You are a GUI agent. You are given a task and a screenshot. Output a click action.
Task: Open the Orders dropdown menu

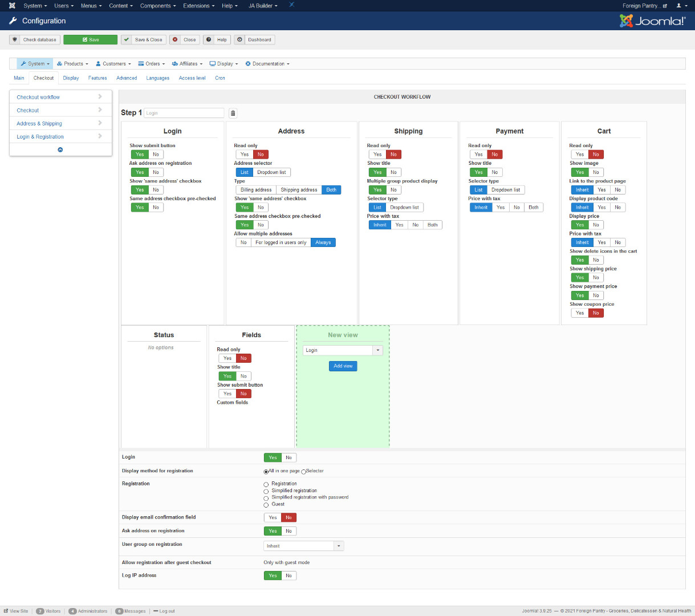[152, 64]
